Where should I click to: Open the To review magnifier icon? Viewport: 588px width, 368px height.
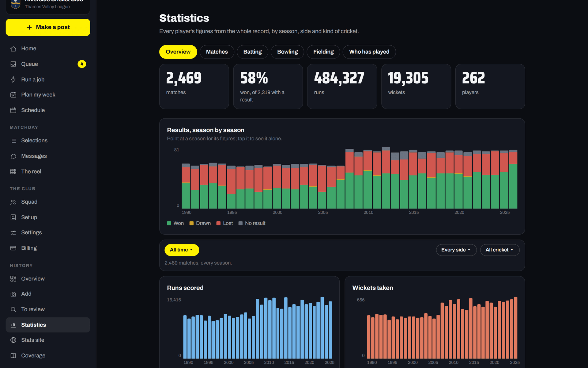(13, 309)
